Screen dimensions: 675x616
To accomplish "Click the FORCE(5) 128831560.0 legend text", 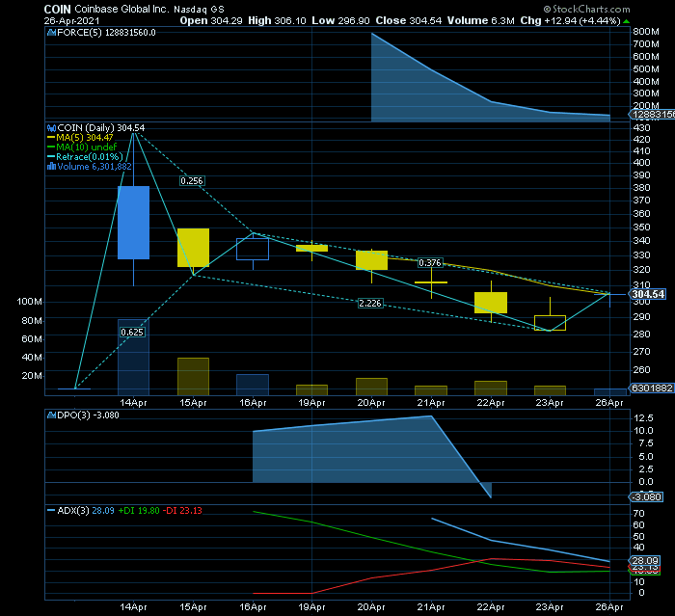I will (106, 32).
